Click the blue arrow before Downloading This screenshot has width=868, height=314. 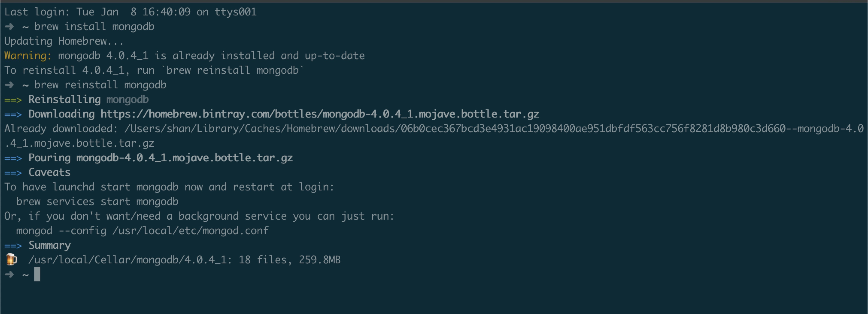[x=13, y=115]
